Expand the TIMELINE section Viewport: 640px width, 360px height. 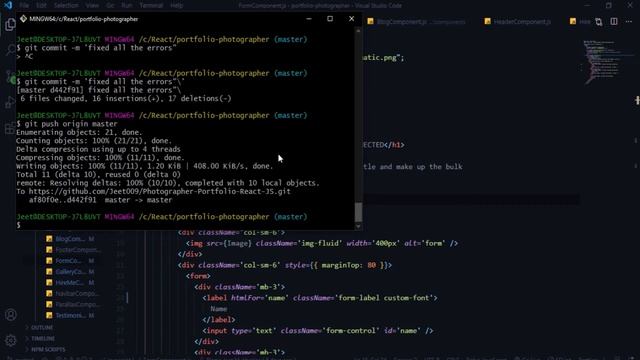tap(42, 338)
